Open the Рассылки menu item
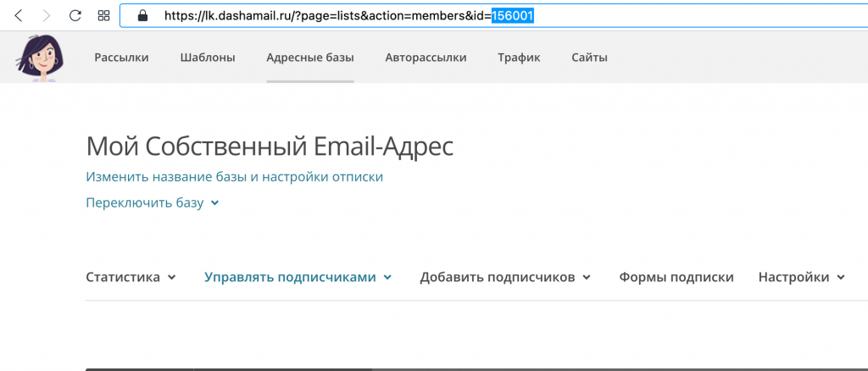This screenshot has width=868, height=371. coord(121,58)
